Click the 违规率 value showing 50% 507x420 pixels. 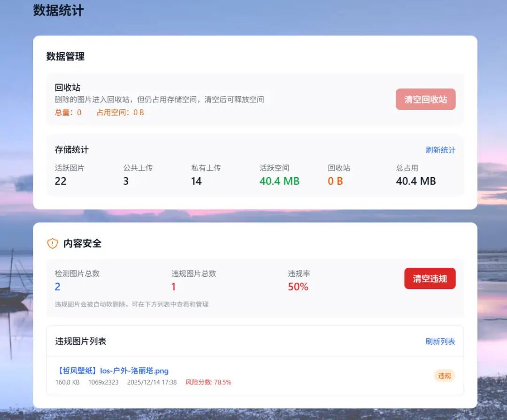pos(298,287)
